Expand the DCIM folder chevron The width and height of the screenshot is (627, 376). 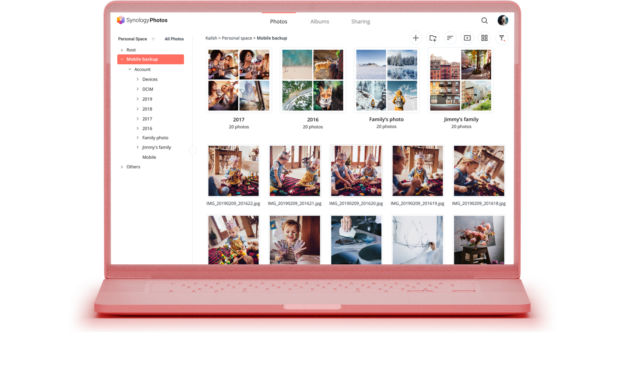pos(138,89)
